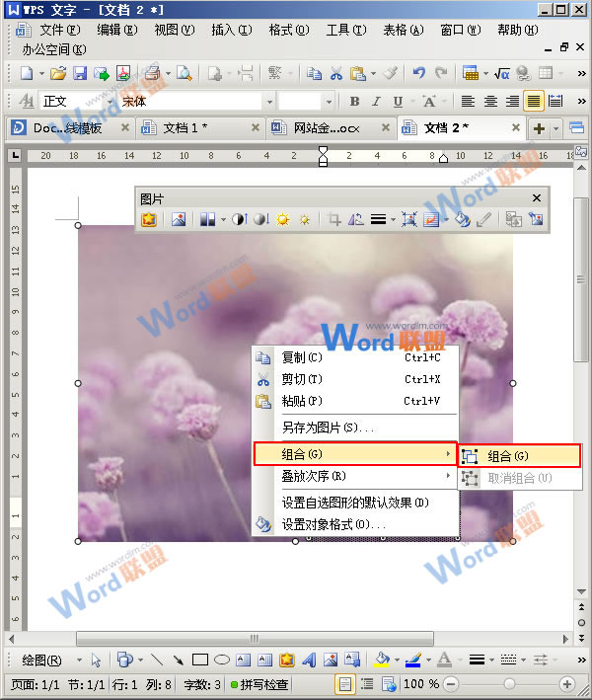The width and height of the screenshot is (592, 700).
Task: Expand picture color mode dropdown arrow
Action: [223, 219]
